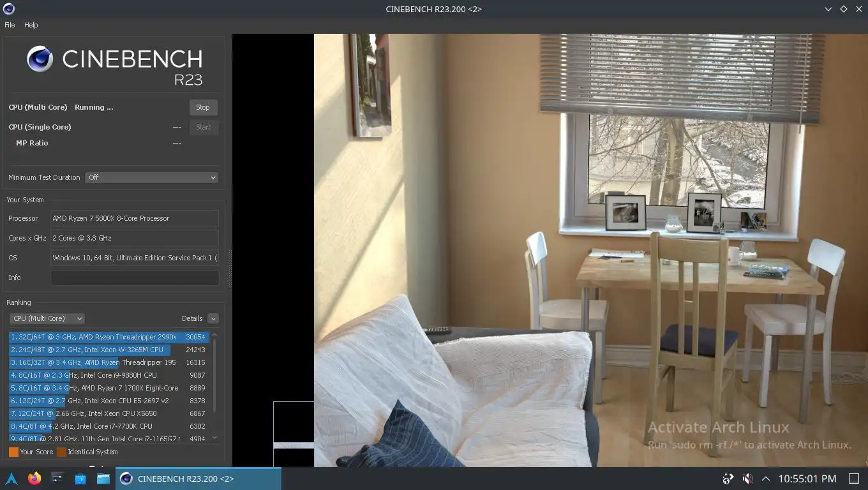Open the taskbar clock showing 10:55:01 PM
The image size is (868, 490).
click(x=807, y=479)
